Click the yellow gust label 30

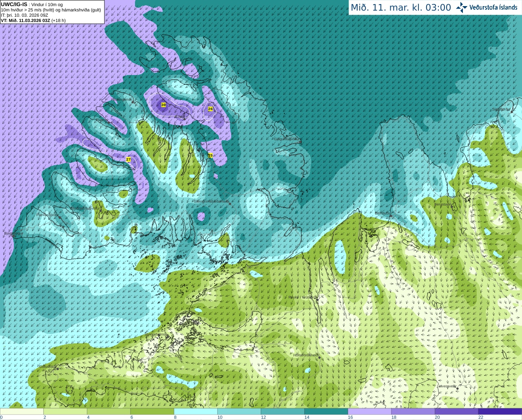pyautogui.click(x=164, y=105)
